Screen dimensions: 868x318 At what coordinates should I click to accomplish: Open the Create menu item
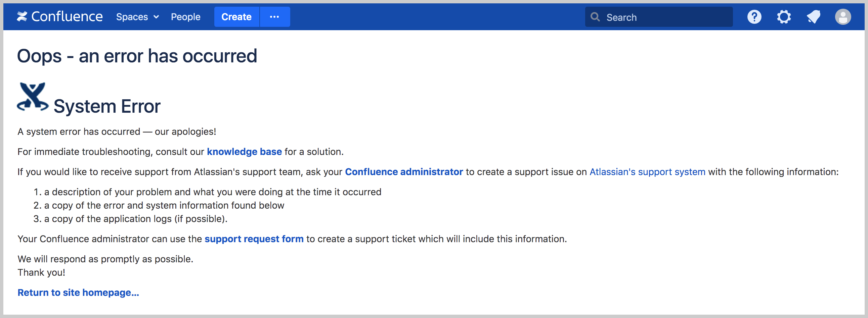[x=236, y=17]
